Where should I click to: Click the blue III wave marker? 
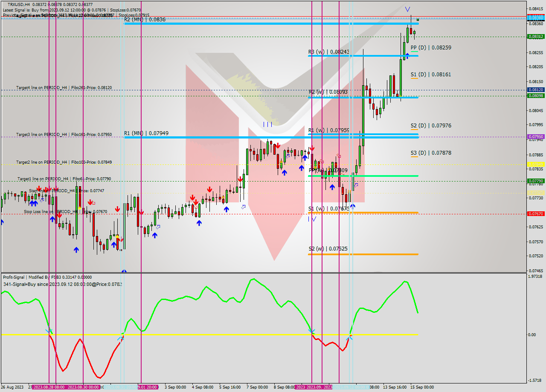(x=267, y=124)
